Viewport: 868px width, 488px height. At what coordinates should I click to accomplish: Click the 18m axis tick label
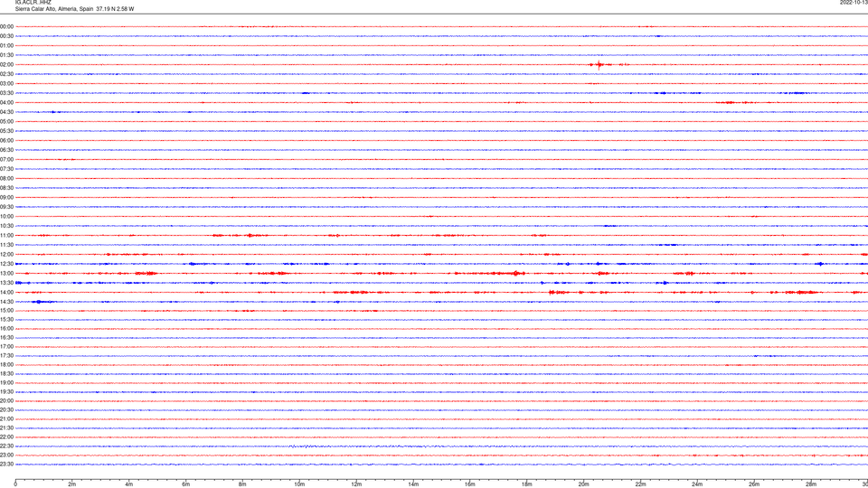click(527, 484)
